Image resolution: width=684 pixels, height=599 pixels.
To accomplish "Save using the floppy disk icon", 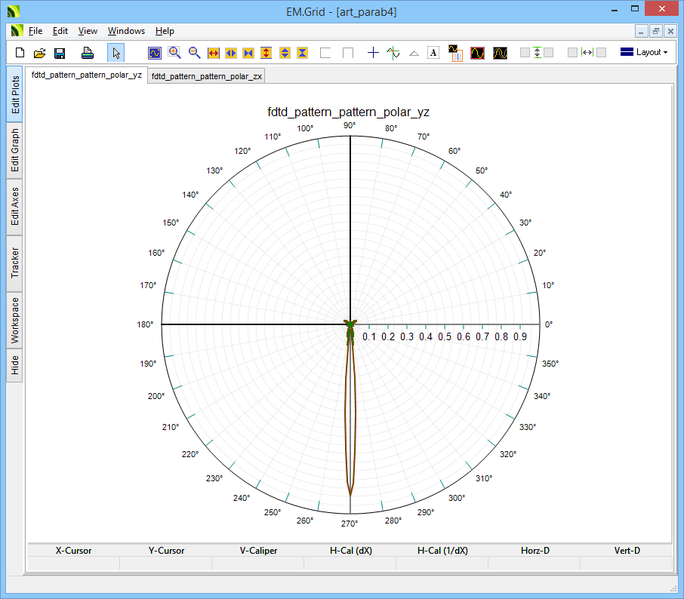I will pyautogui.click(x=60, y=52).
